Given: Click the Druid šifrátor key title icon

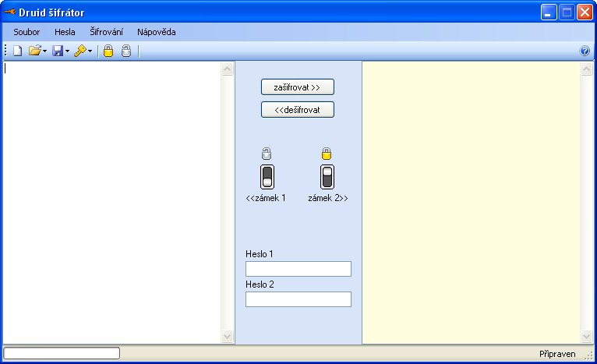Looking at the screenshot, I should point(9,12).
